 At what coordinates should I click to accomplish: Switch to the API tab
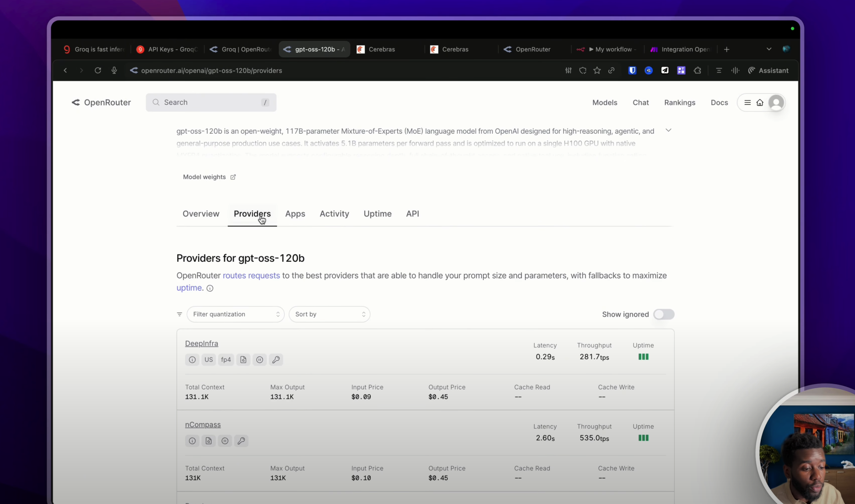(x=412, y=214)
